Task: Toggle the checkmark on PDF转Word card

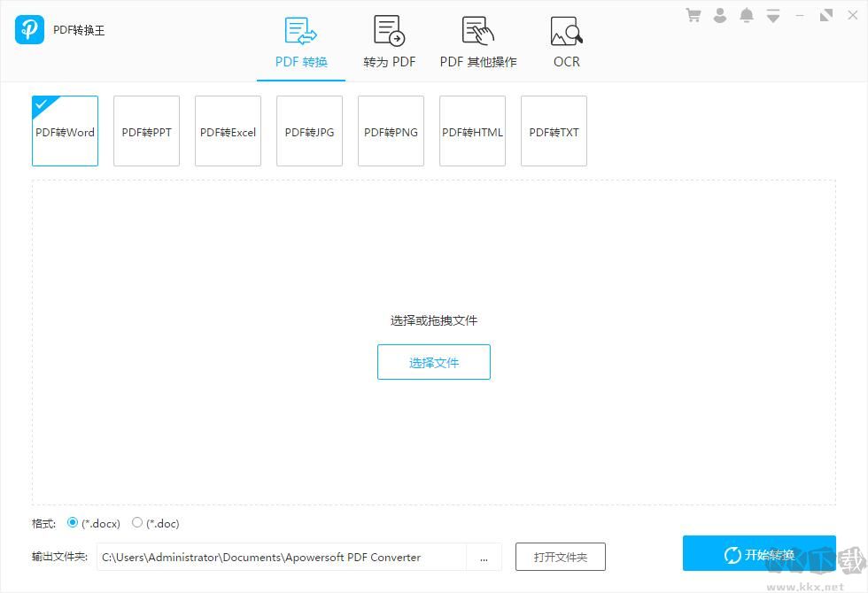Action: (41, 105)
